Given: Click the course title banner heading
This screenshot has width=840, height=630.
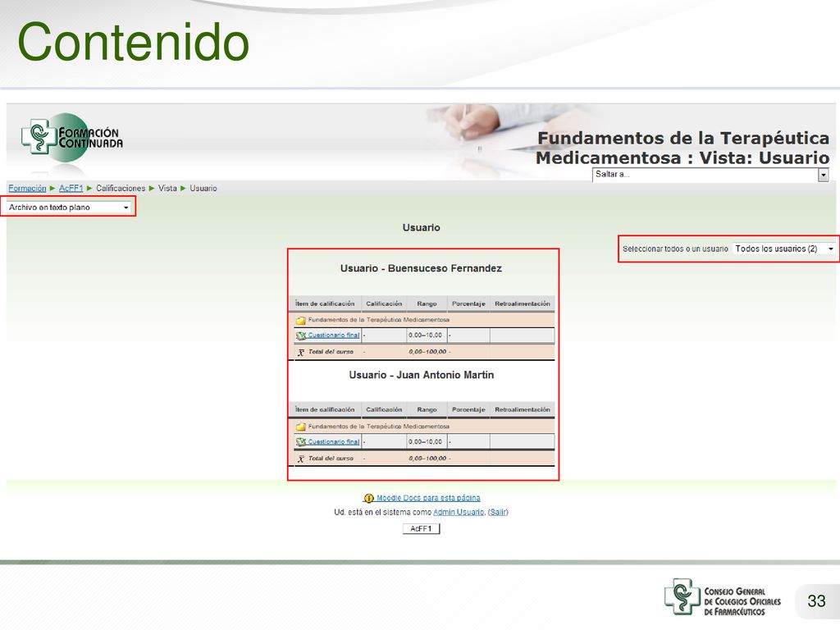Looking at the screenshot, I should click(x=682, y=148).
